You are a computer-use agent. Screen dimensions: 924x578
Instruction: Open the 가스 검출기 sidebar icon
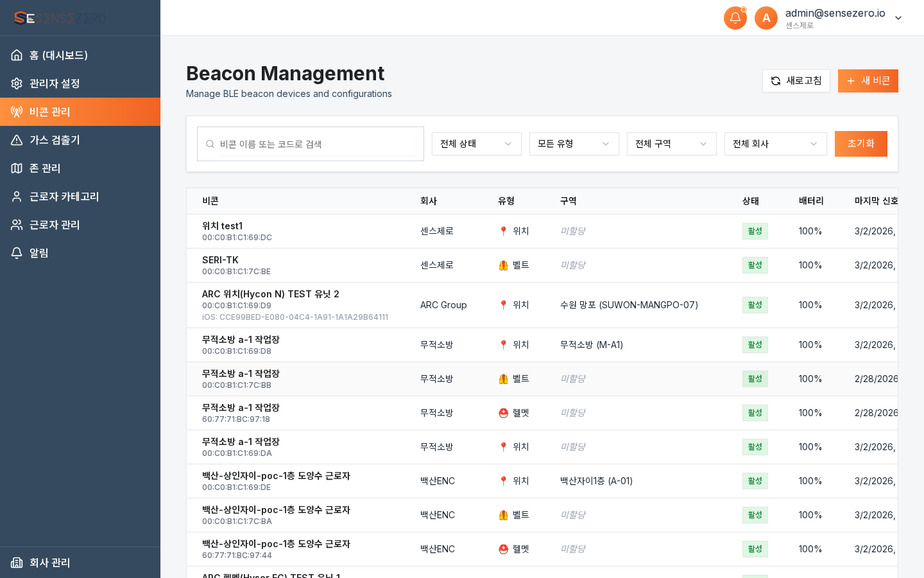pyautogui.click(x=18, y=140)
